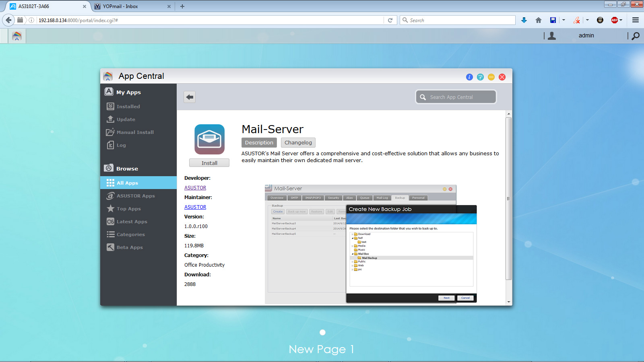Screen dimensions: 644x362
Task: Browse app Categories
Action: (x=131, y=234)
